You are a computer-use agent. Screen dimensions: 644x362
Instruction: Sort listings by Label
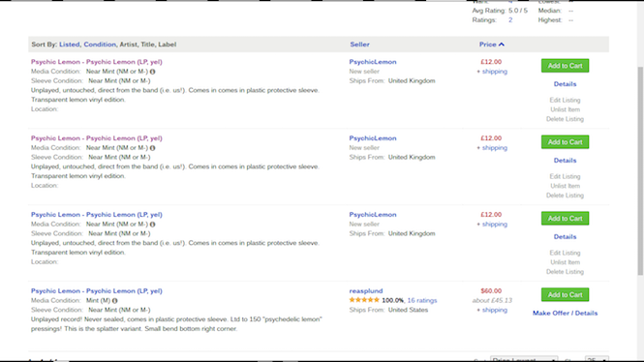tap(168, 45)
